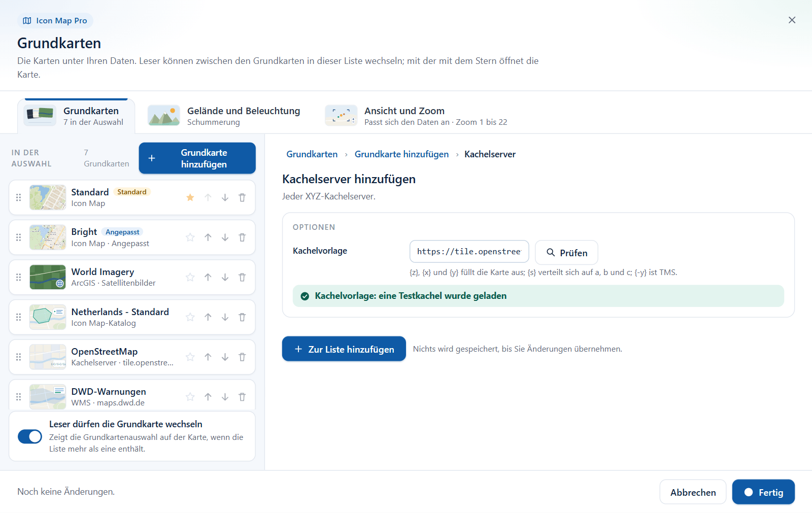Switch to Ansicht und Zoom tab

416,116
